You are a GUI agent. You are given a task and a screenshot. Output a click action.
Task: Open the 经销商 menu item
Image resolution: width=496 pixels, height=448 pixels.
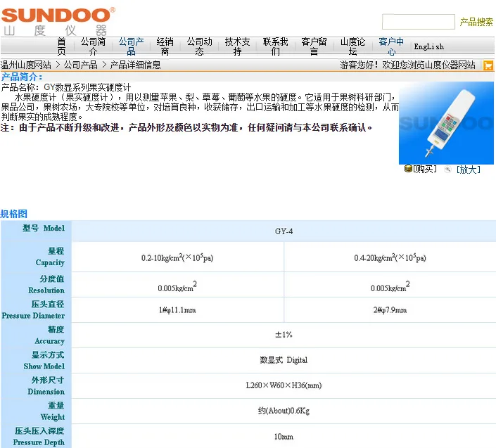click(x=165, y=46)
